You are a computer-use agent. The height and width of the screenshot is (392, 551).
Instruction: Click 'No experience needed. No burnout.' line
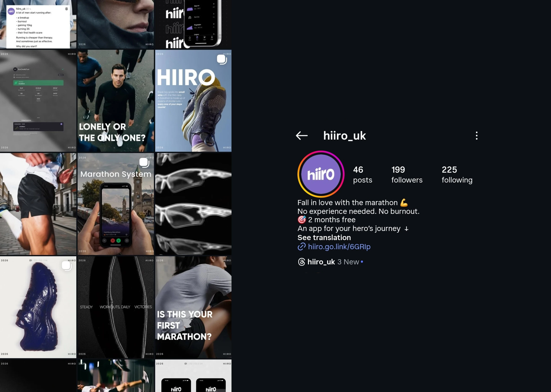point(358,211)
